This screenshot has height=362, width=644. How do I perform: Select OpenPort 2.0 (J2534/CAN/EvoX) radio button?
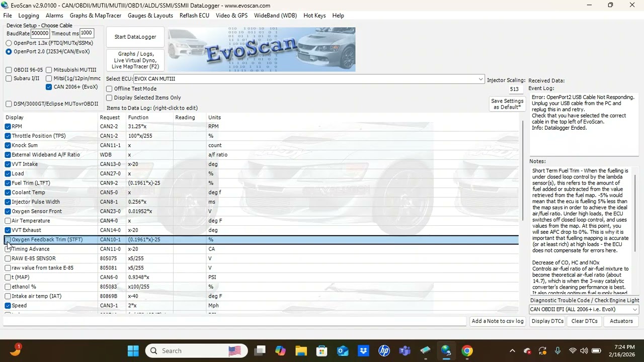(9, 51)
